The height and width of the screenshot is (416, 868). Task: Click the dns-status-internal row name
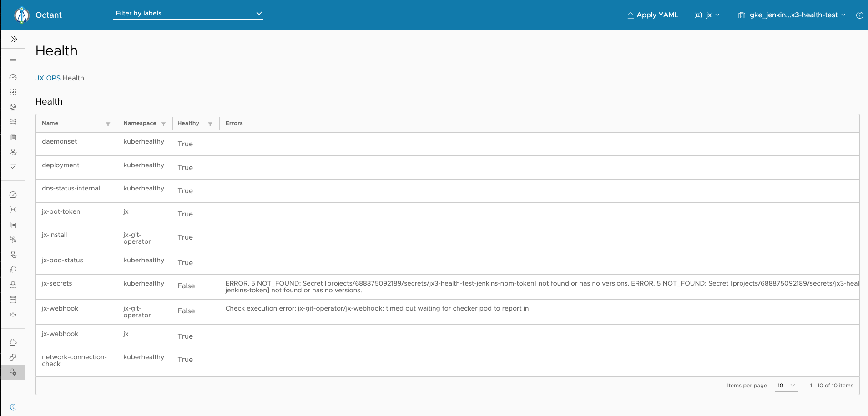coord(71,188)
